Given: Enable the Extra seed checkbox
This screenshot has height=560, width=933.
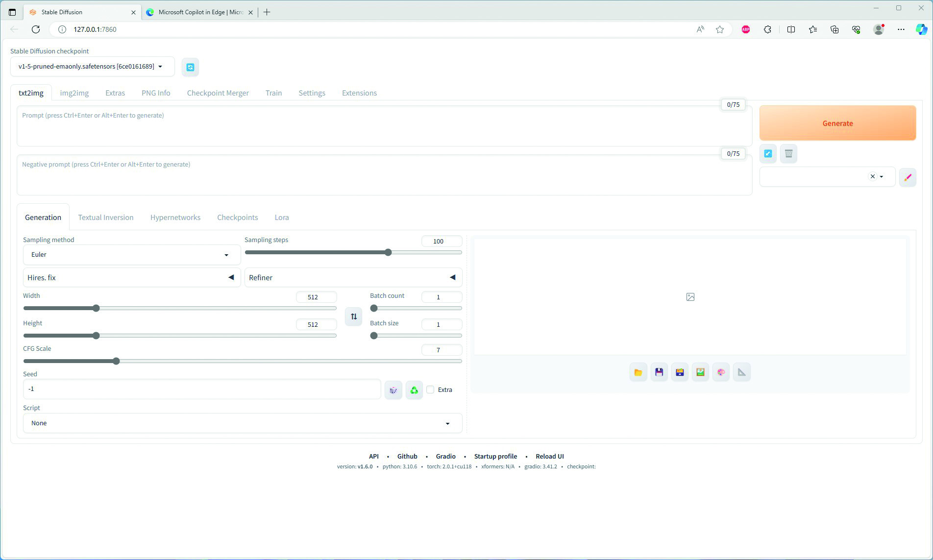Looking at the screenshot, I should [430, 390].
